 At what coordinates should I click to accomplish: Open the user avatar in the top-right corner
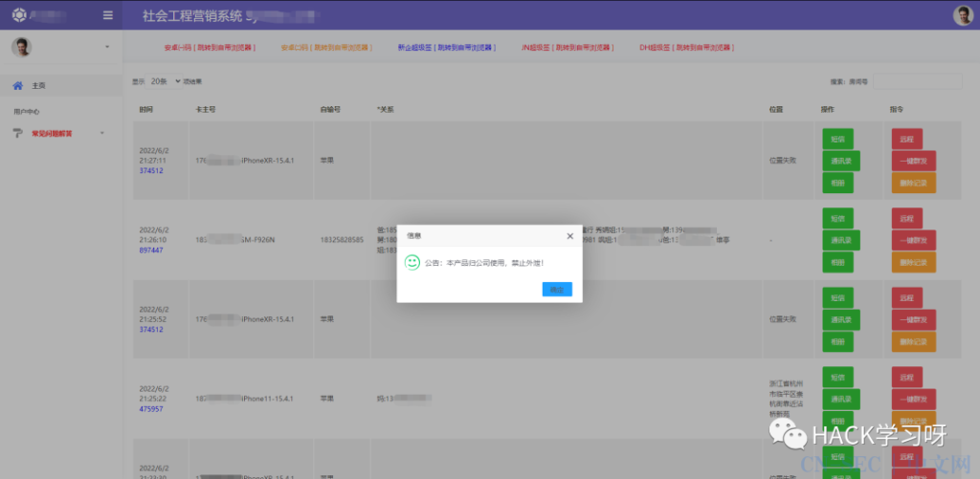click(963, 15)
